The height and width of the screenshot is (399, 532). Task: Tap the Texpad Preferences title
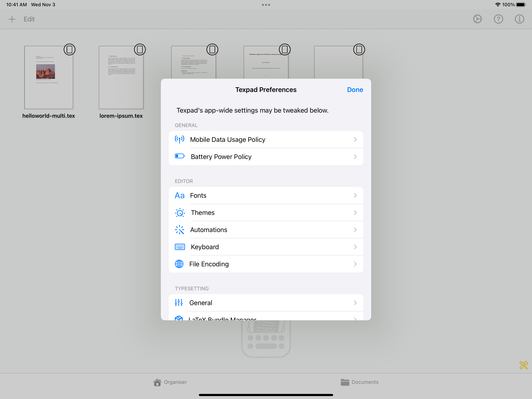266,90
